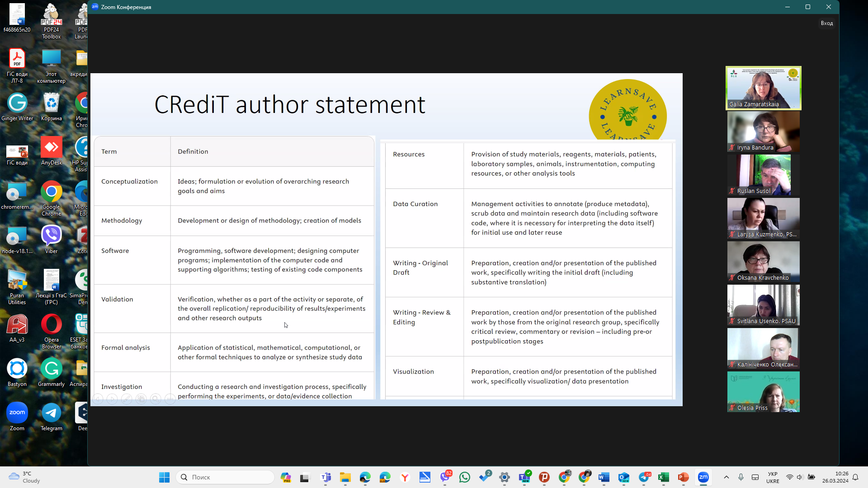
Task: Select the pen tool on the slide controls
Action: click(x=127, y=399)
